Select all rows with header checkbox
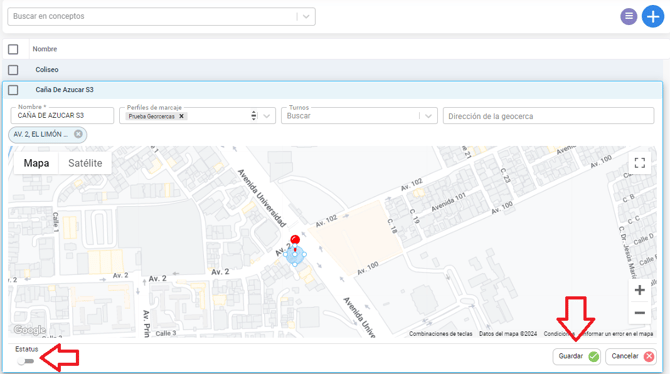Viewport: 670px width, 374px height. pos(13,49)
